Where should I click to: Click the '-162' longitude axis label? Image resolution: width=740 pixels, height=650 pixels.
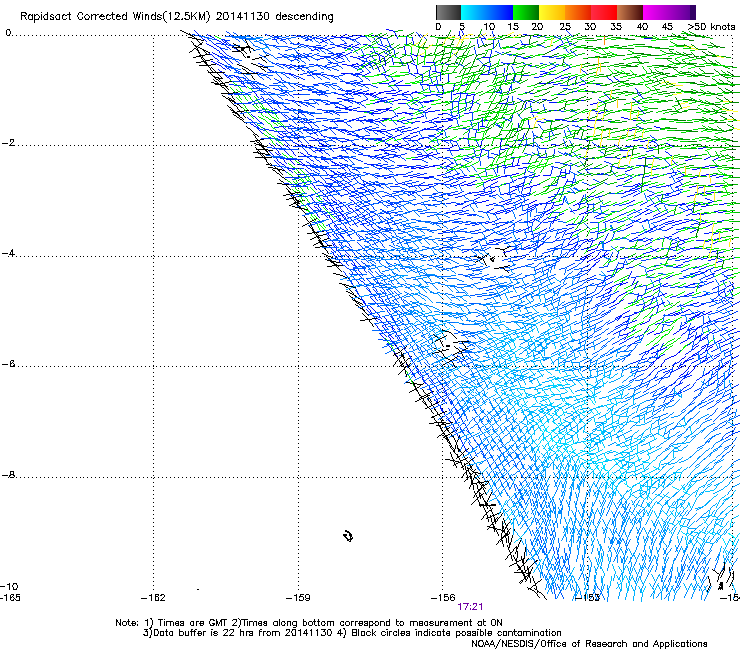(x=153, y=598)
